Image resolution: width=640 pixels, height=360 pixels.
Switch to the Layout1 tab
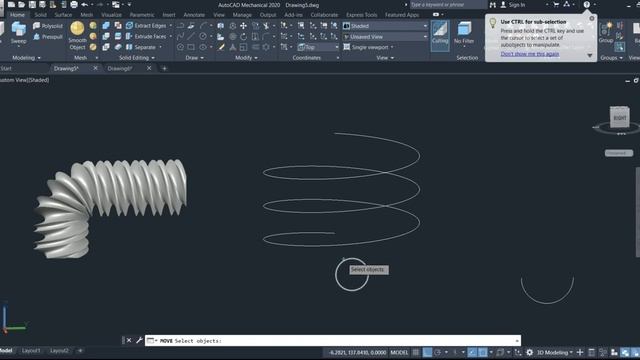pyautogui.click(x=31, y=351)
